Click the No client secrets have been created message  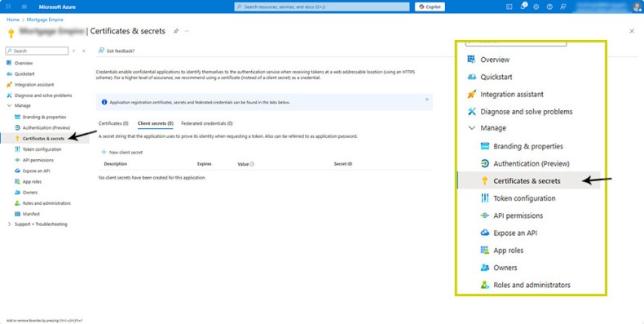(x=152, y=178)
